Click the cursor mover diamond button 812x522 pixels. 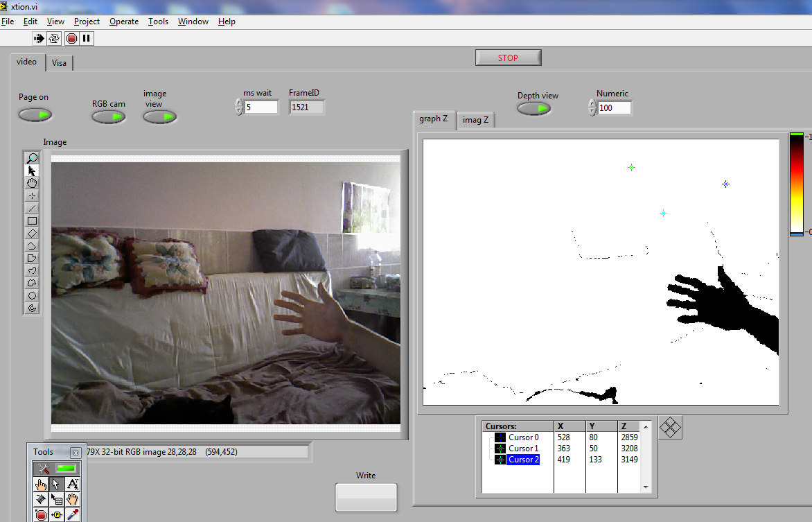pyautogui.click(x=671, y=428)
